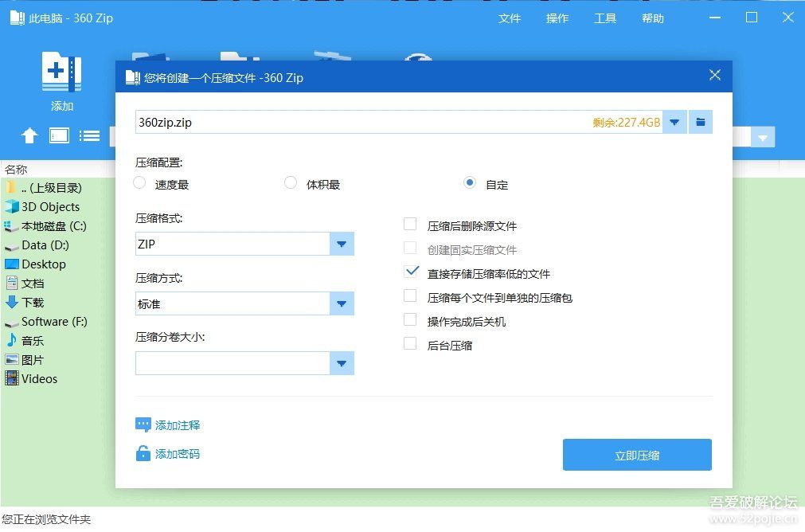Viewport: 805px width, 532px height.
Task: Go up one folder with the up arrow icon
Action: coord(29,135)
